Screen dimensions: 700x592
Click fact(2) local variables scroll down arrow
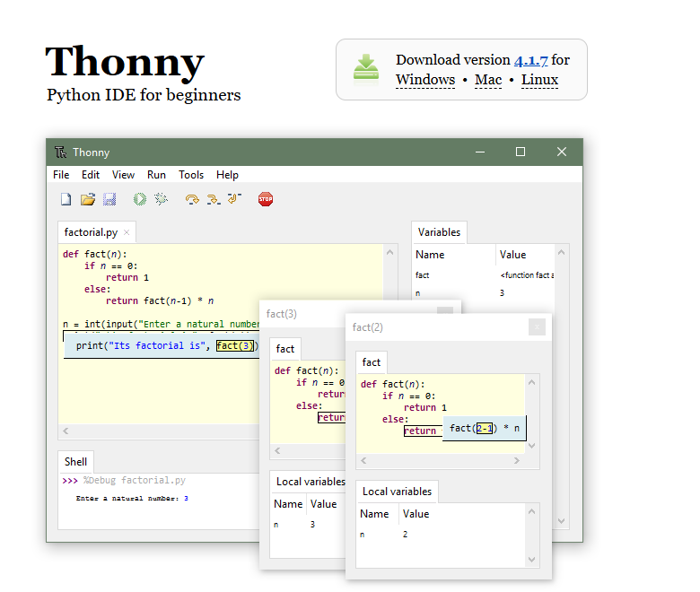pos(531,560)
